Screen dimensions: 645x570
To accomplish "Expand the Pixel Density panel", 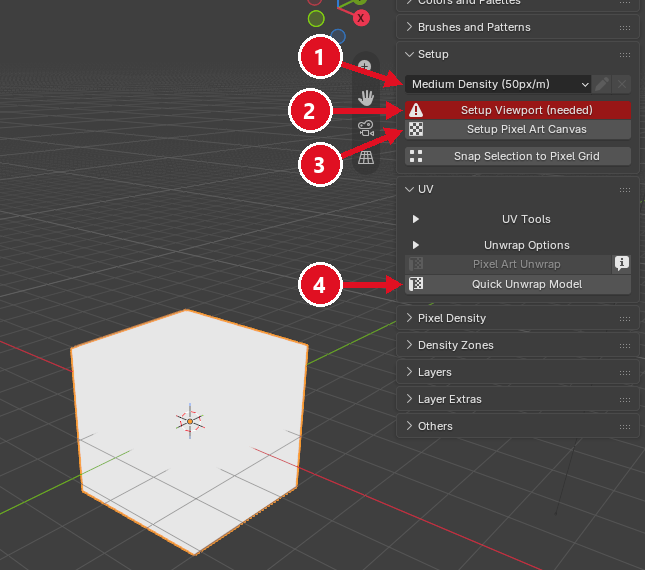I will (409, 318).
